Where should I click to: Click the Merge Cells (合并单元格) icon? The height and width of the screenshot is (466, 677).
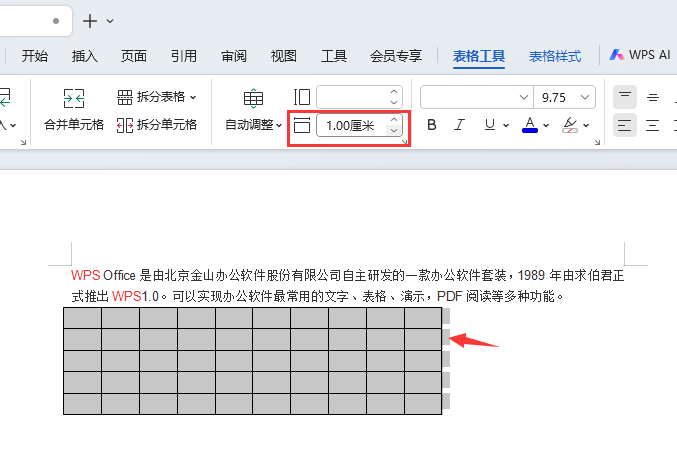coord(74,98)
